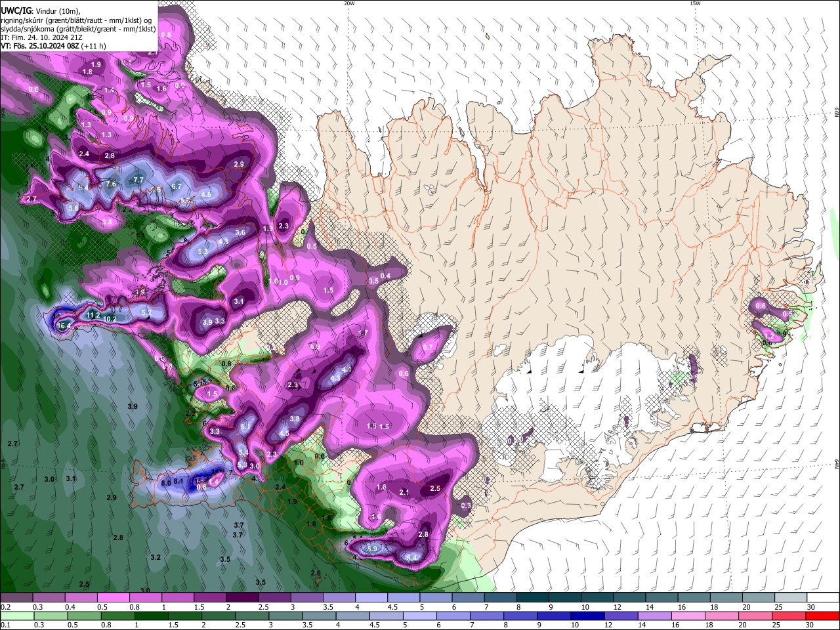The image size is (840, 630).
Task: Click the 'UWC/IG: Vindur (10m)' title line
Action: (40, 10)
